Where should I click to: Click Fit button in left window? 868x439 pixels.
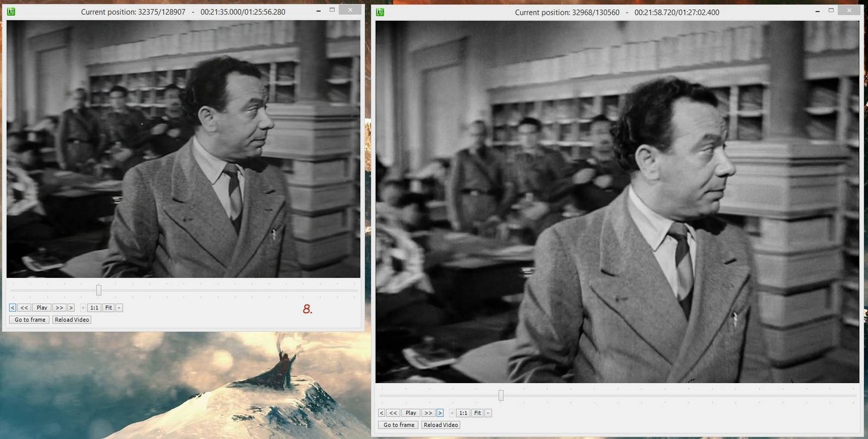click(108, 308)
